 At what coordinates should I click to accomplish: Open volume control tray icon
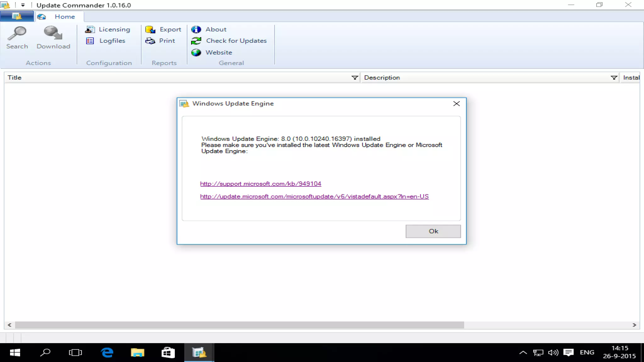[553, 353]
